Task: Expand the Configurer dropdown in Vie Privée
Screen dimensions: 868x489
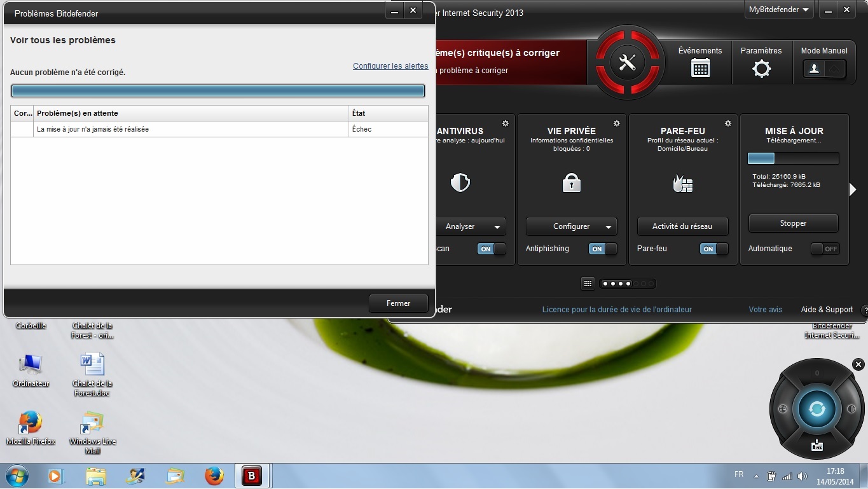Action: tap(609, 227)
